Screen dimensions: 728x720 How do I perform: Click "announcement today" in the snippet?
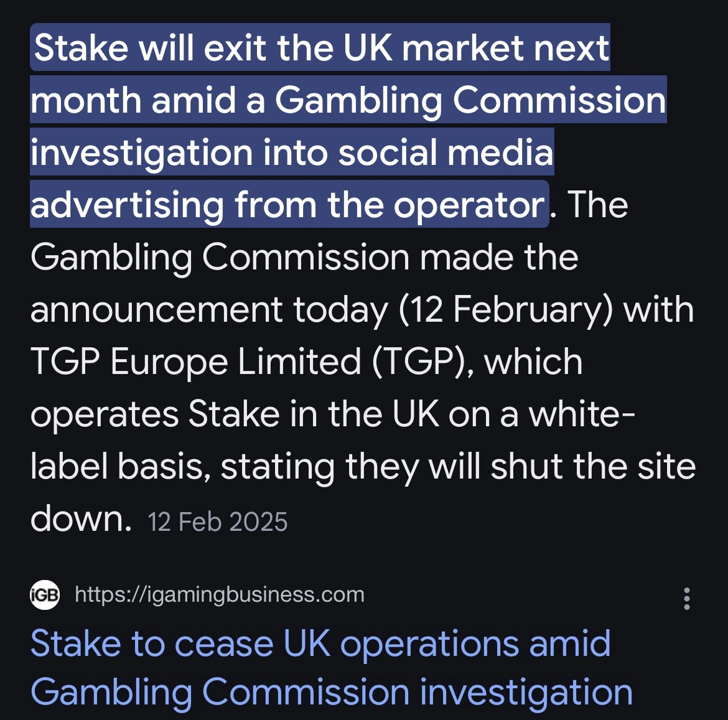click(208, 310)
